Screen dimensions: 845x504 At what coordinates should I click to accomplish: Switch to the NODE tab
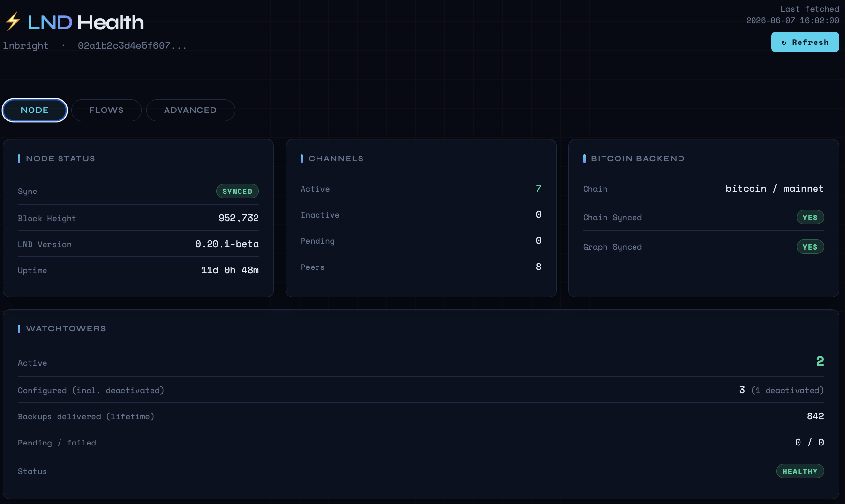[x=35, y=110]
